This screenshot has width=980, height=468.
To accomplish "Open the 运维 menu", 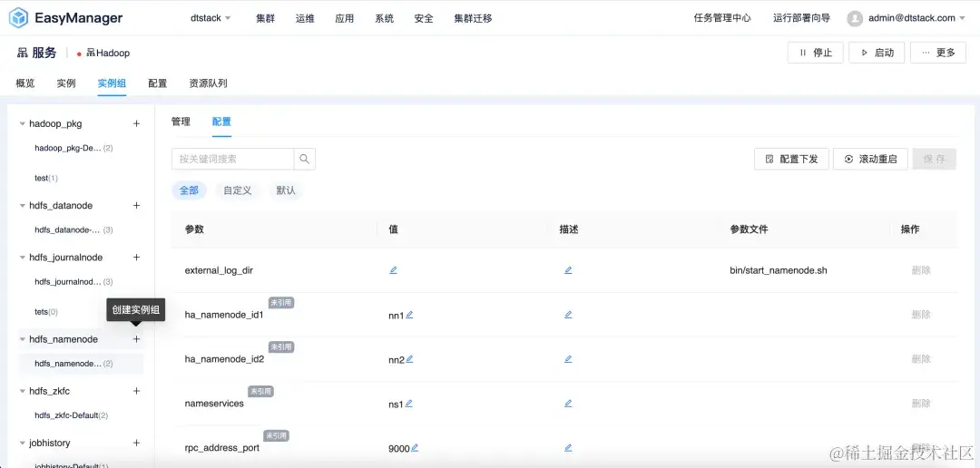I will point(304,18).
